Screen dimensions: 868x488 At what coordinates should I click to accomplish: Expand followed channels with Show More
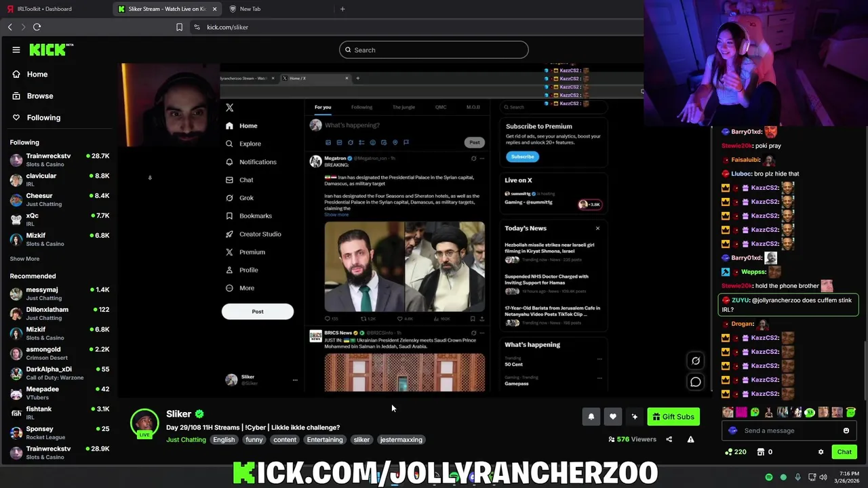click(24, 258)
